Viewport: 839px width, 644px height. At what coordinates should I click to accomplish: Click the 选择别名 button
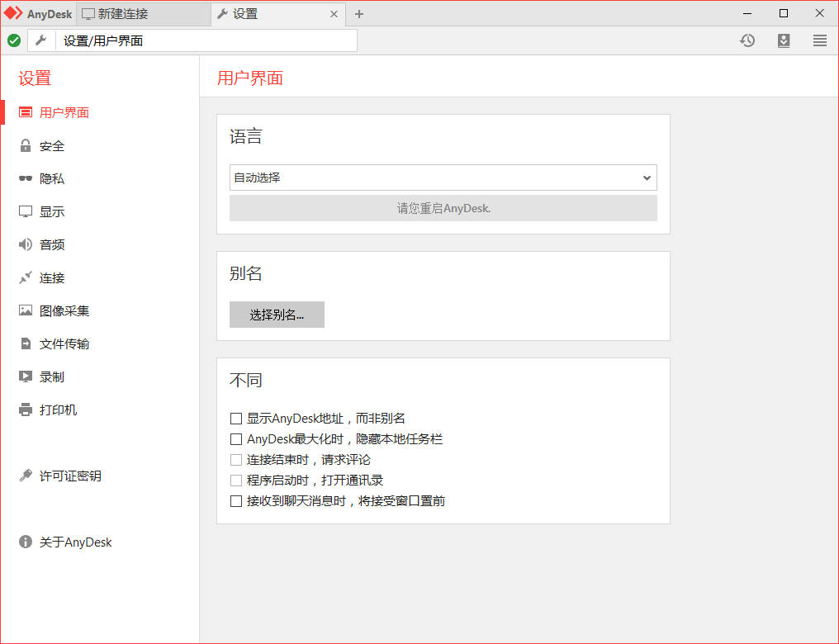coord(277,315)
